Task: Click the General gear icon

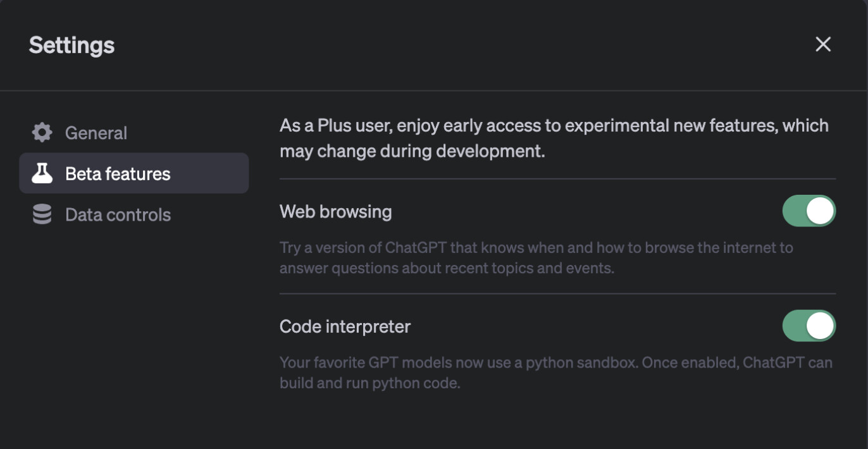Action: [x=42, y=133]
